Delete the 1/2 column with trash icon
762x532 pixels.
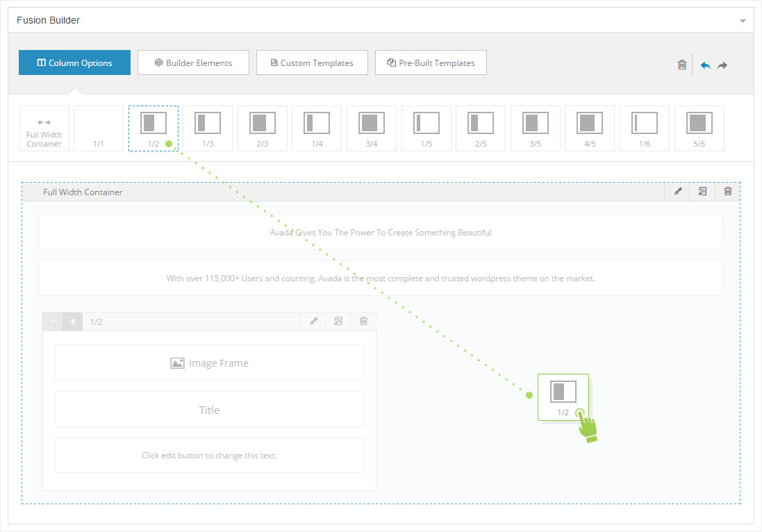pyautogui.click(x=363, y=322)
